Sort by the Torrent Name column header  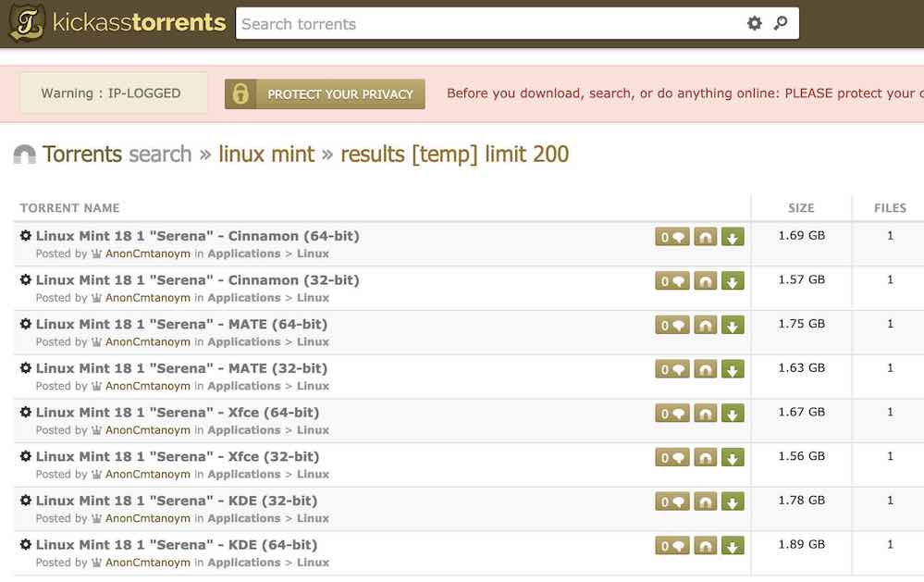pyautogui.click(x=69, y=207)
